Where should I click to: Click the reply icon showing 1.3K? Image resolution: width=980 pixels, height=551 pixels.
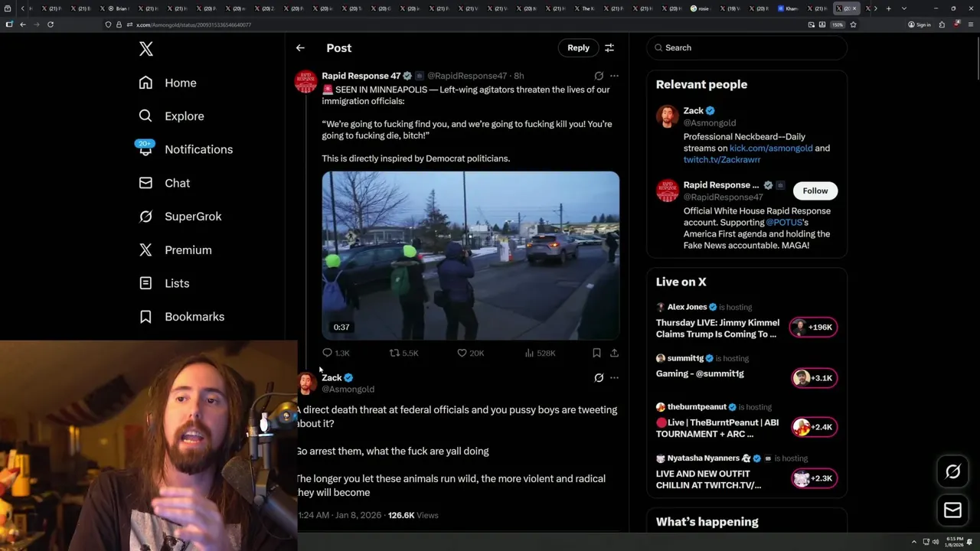pos(335,353)
